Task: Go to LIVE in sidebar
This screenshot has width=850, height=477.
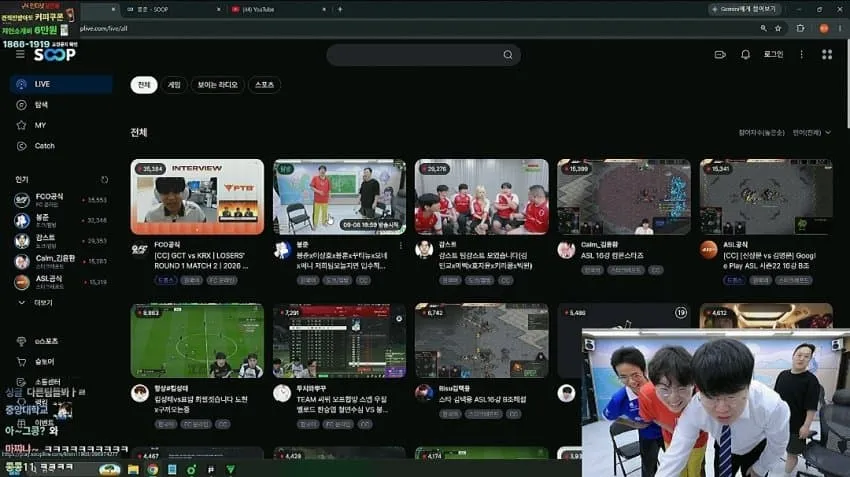Action: click(61, 84)
